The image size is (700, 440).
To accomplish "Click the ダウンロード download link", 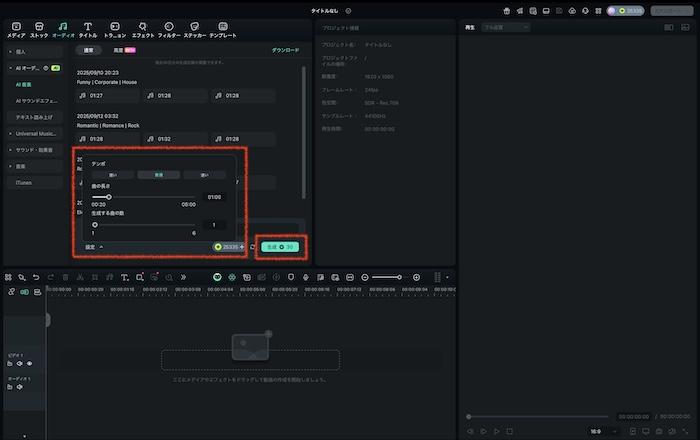I will coord(285,49).
